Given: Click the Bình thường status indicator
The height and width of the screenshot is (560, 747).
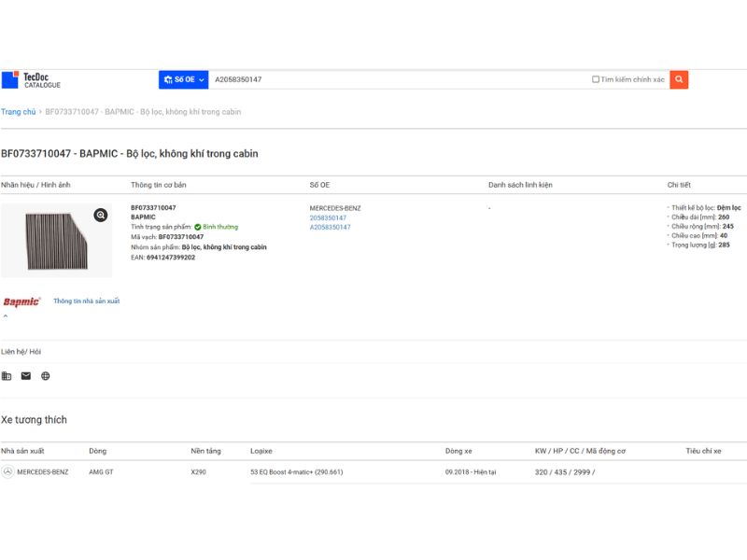Looking at the screenshot, I should (x=217, y=227).
